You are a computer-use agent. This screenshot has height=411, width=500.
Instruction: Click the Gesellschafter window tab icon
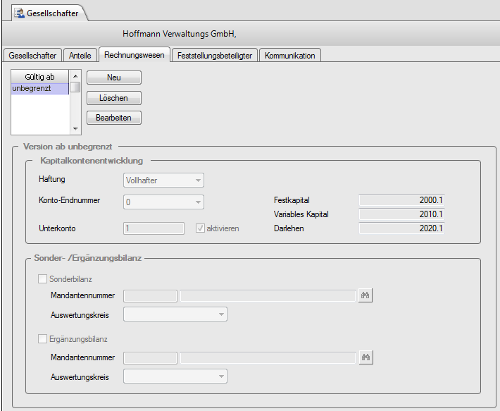pyautogui.click(x=19, y=13)
